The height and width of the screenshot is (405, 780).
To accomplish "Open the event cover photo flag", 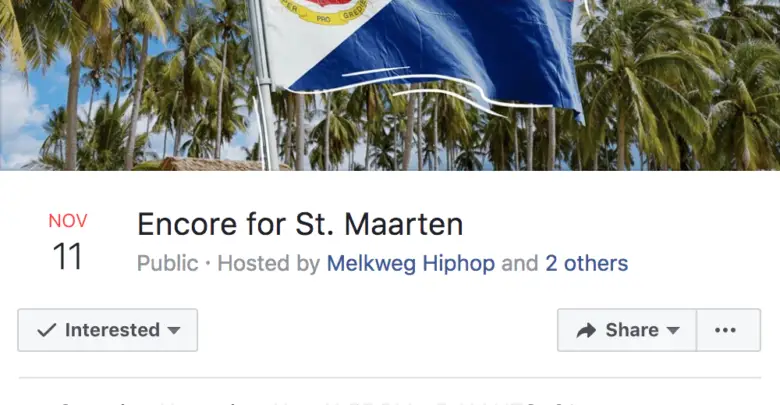I will click(x=420, y=55).
